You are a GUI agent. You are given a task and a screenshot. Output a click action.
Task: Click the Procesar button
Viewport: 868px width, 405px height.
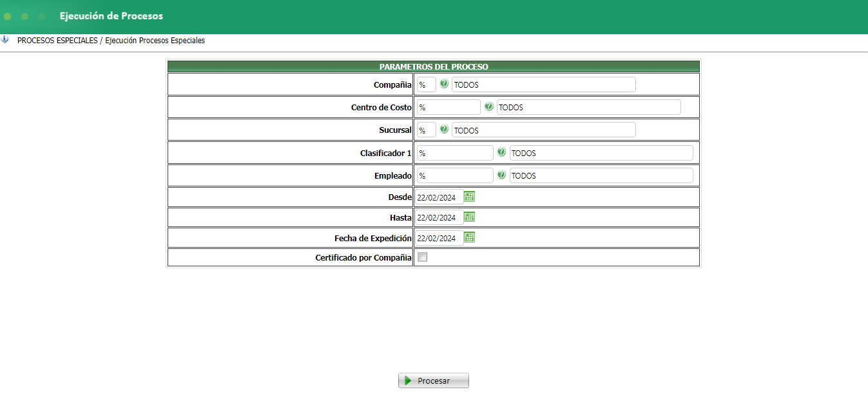434,380
